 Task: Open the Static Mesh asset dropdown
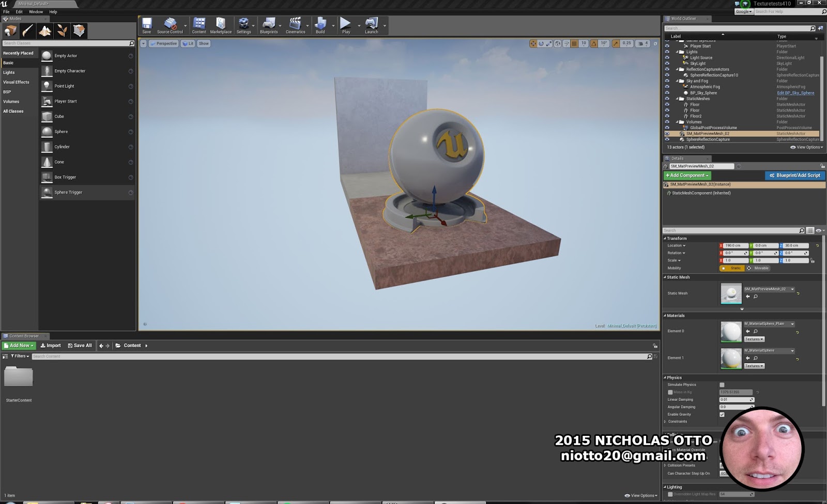coord(769,289)
